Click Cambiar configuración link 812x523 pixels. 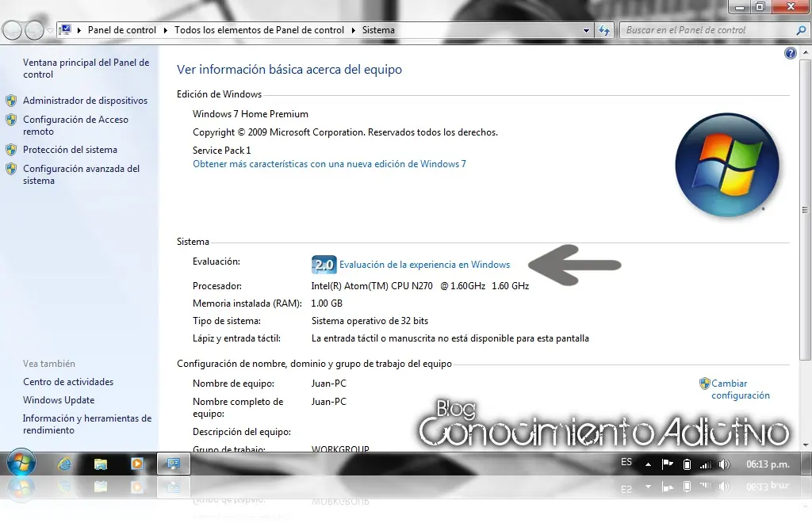point(741,389)
